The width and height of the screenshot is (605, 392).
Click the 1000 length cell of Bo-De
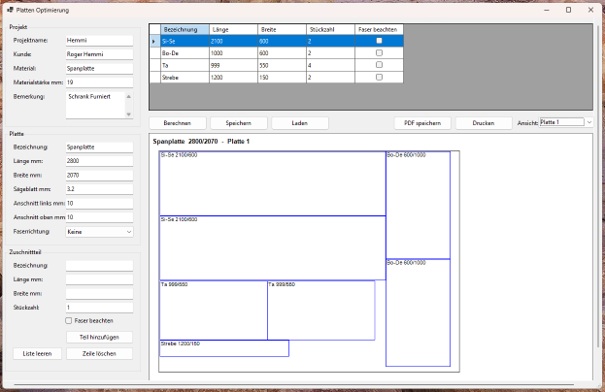(233, 53)
